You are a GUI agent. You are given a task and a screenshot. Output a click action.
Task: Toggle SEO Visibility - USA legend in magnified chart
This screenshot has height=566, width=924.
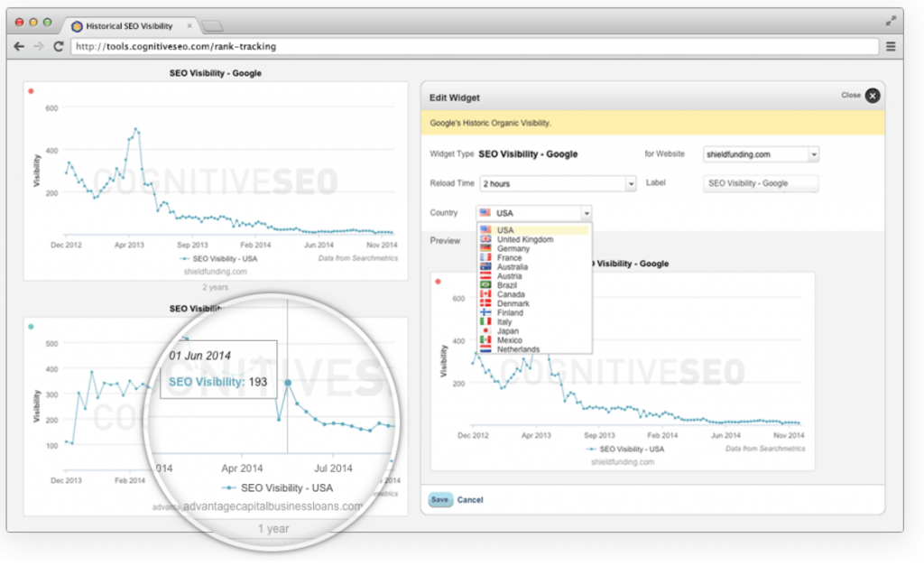[x=277, y=488]
